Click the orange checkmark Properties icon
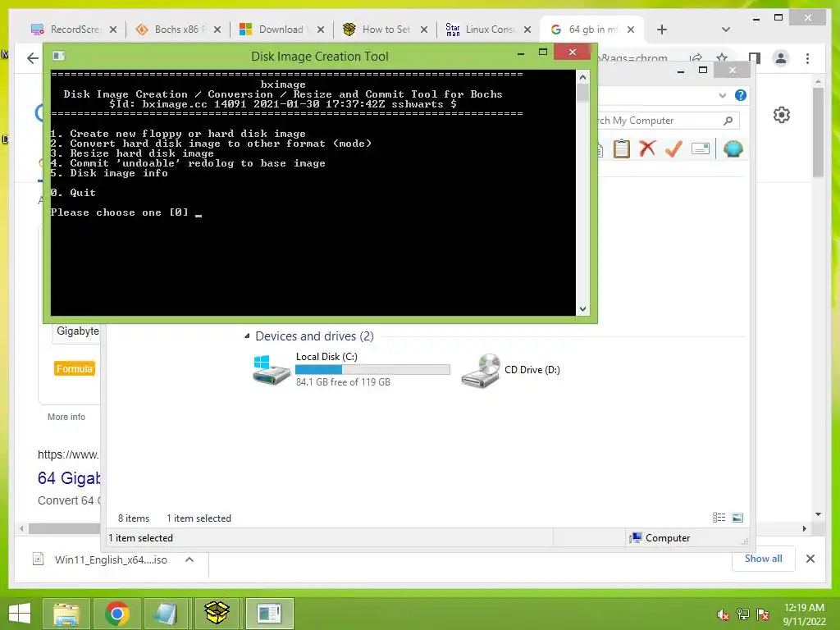Viewport: 840px width, 630px height. [673, 148]
